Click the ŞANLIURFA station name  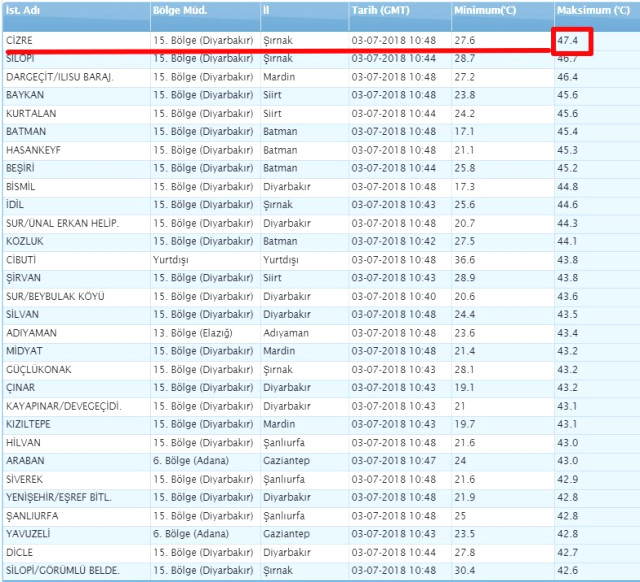click(x=33, y=515)
